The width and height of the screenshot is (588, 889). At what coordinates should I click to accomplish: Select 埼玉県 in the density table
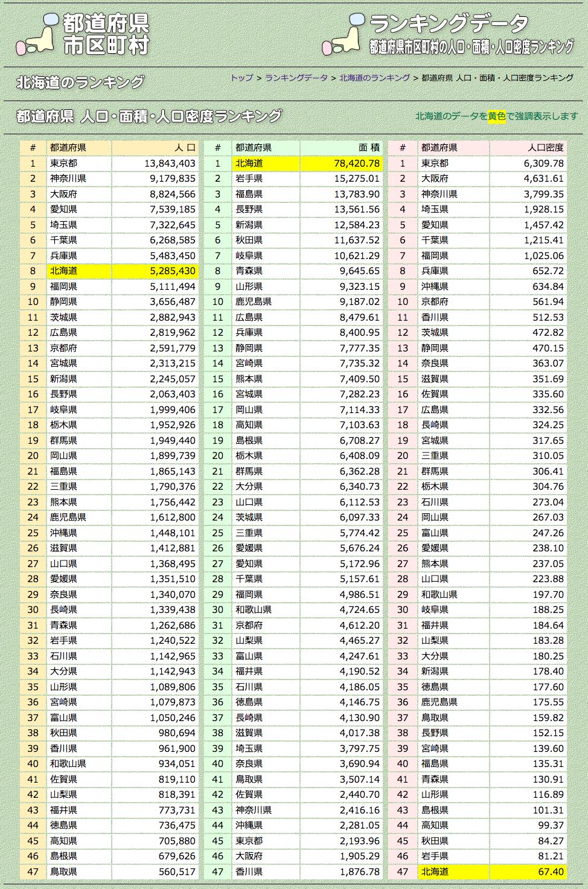(435, 209)
